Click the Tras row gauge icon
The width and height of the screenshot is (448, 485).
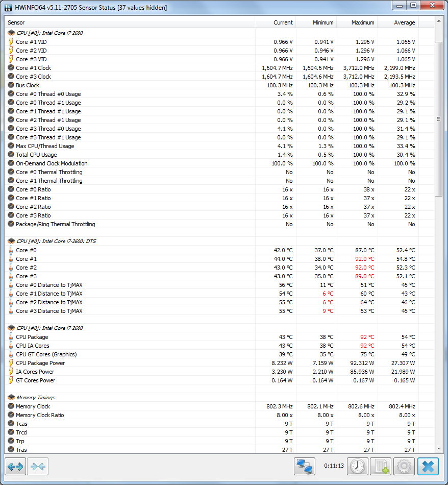tap(11, 449)
